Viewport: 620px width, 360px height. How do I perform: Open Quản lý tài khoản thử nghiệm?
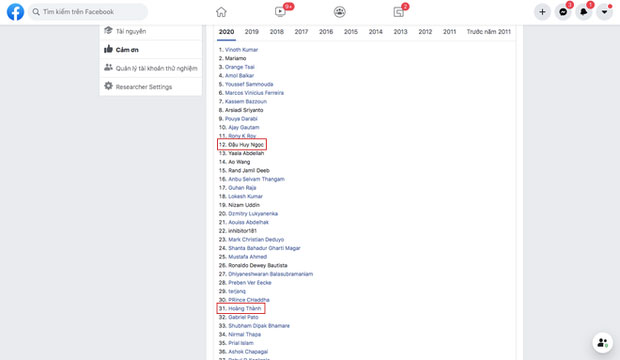pyautogui.click(x=151, y=68)
